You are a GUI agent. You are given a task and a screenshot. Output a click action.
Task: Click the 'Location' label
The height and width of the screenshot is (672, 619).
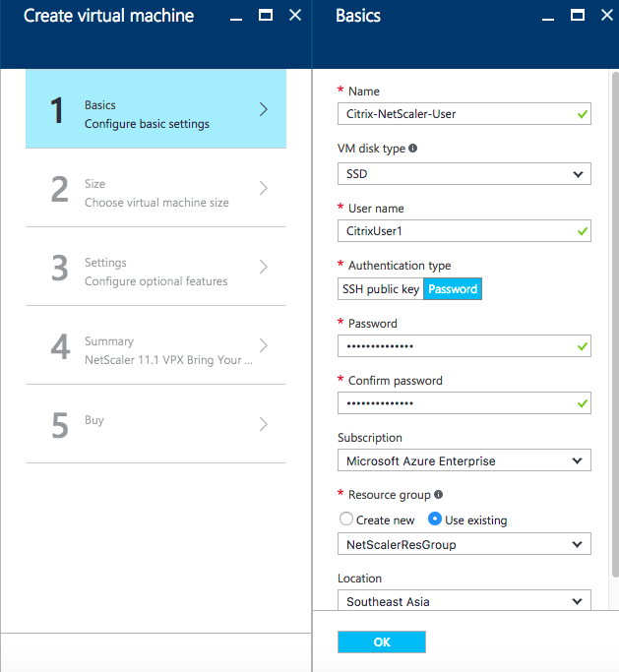(x=359, y=579)
